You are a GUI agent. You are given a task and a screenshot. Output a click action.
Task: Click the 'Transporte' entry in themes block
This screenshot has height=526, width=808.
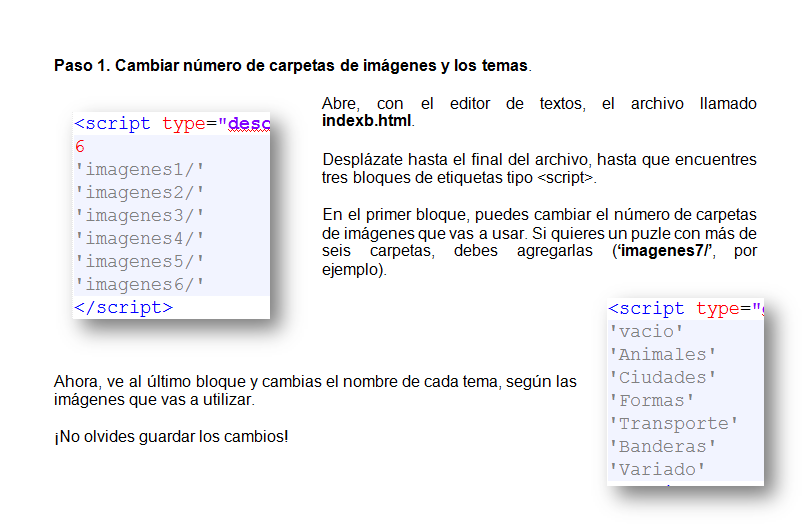pos(674,423)
